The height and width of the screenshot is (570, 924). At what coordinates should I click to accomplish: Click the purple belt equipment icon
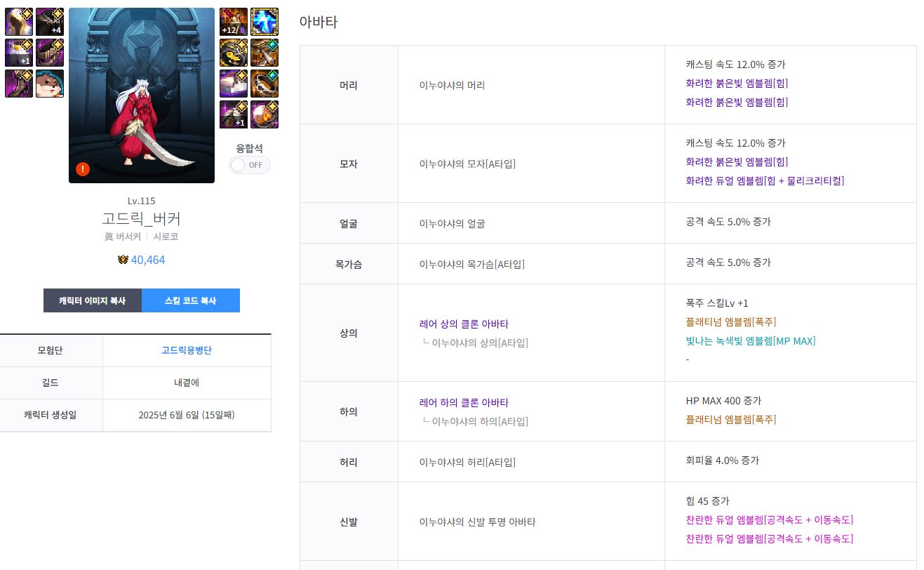(50, 53)
